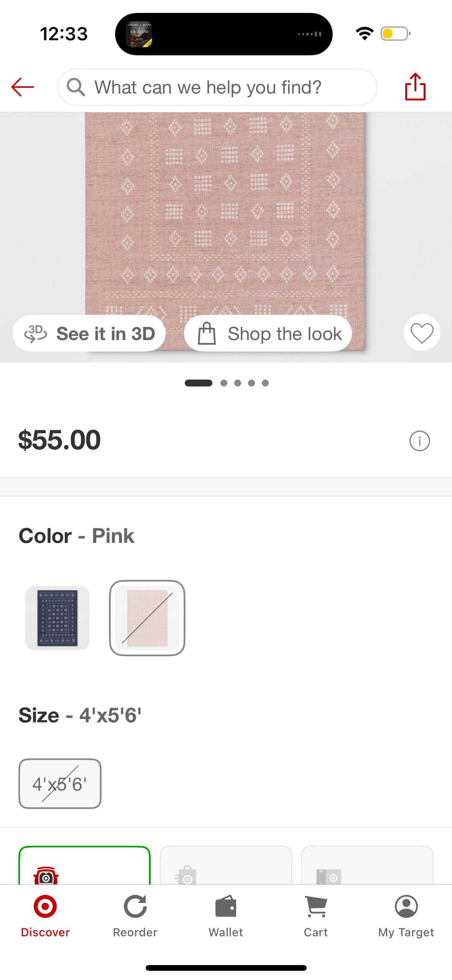The height and width of the screenshot is (980, 452).
Task: Tap the Shop the look button
Action: 268,334
